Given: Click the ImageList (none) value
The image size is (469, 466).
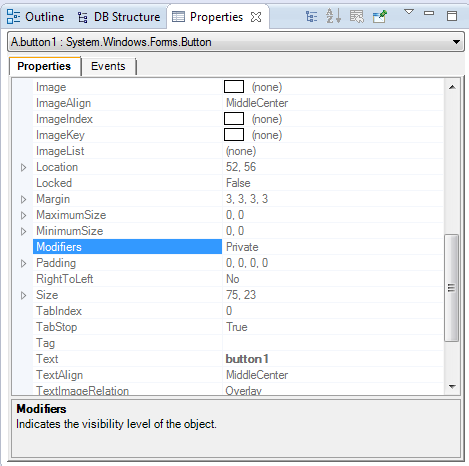Looking at the screenshot, I should 241,151.
